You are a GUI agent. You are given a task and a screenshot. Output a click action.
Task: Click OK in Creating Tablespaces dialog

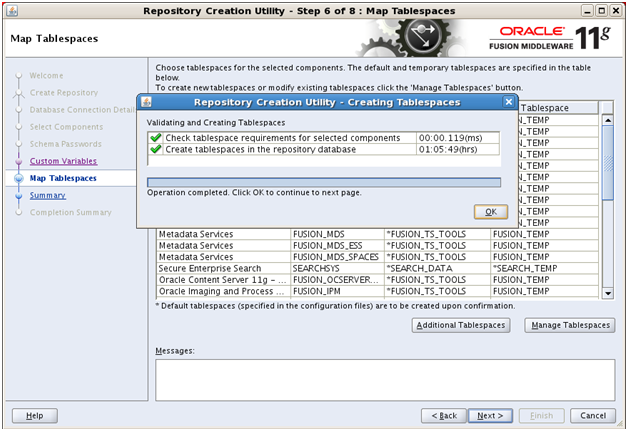click(491, 212)
